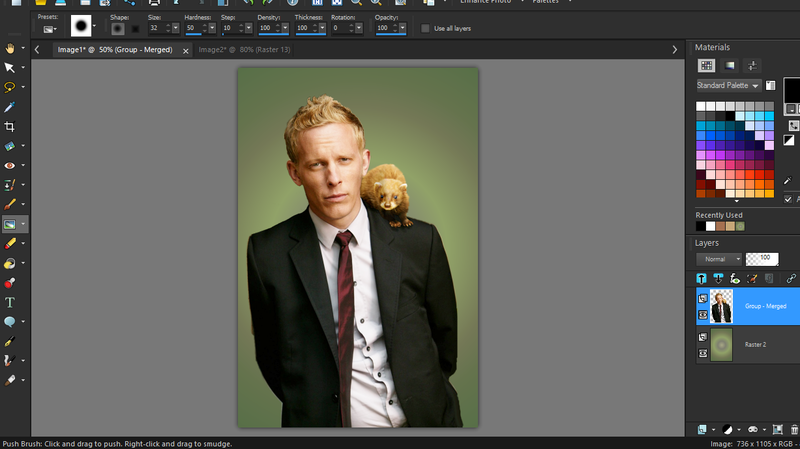Expand more palette colors arrow below swatches
Viewport: 800px width, 449px height.
coord(736,201)
